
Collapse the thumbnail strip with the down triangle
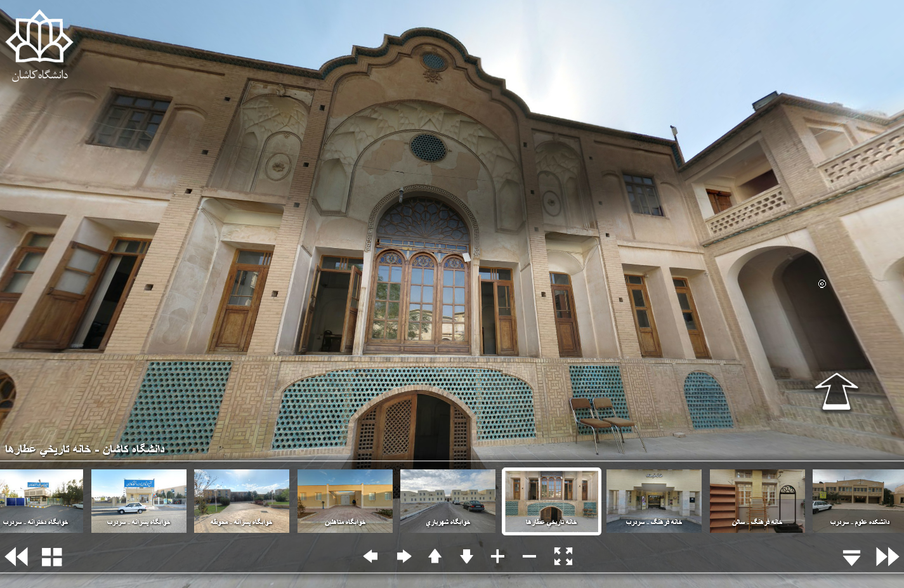(851, 558)
